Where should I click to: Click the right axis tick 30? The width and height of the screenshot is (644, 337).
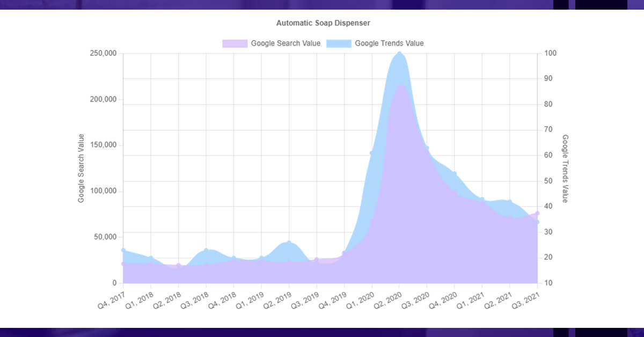click(x=548, y=232)
